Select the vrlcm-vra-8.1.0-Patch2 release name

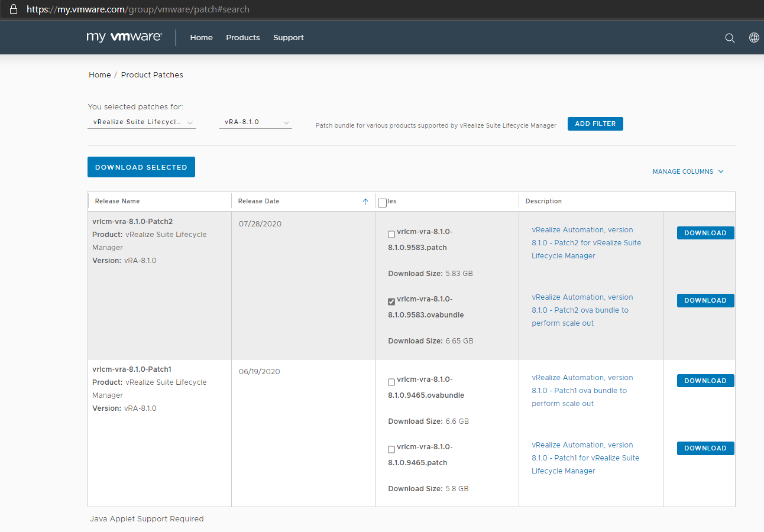point(132,222)
